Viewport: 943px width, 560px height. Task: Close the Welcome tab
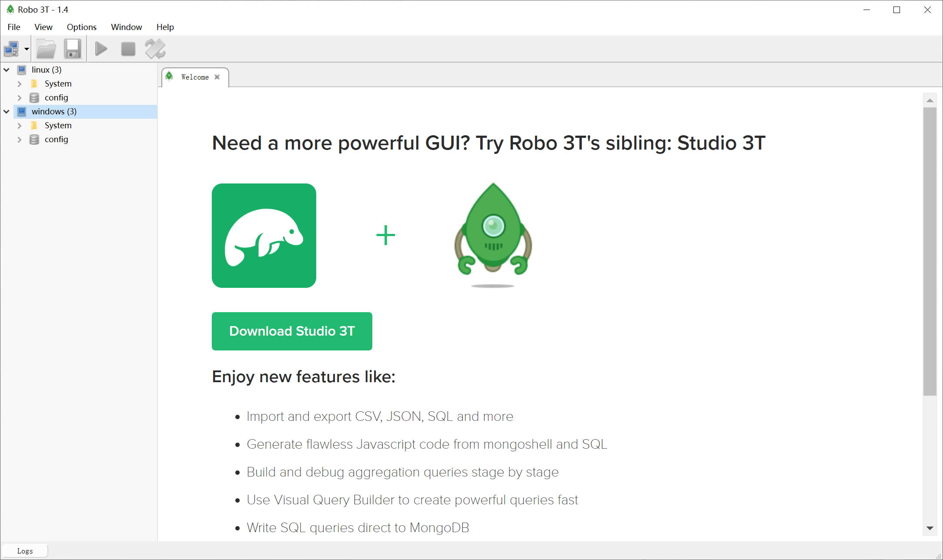point(217,77)
